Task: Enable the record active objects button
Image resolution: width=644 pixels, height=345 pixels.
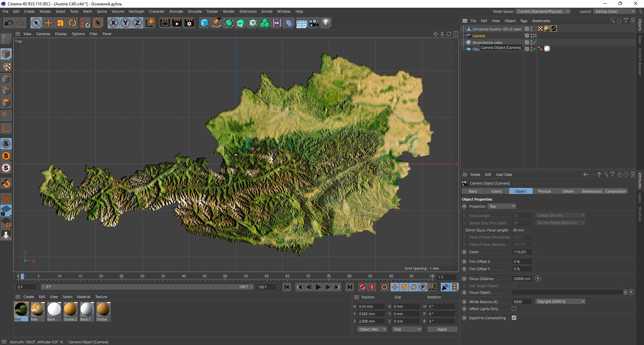Action: coord(362,287)
